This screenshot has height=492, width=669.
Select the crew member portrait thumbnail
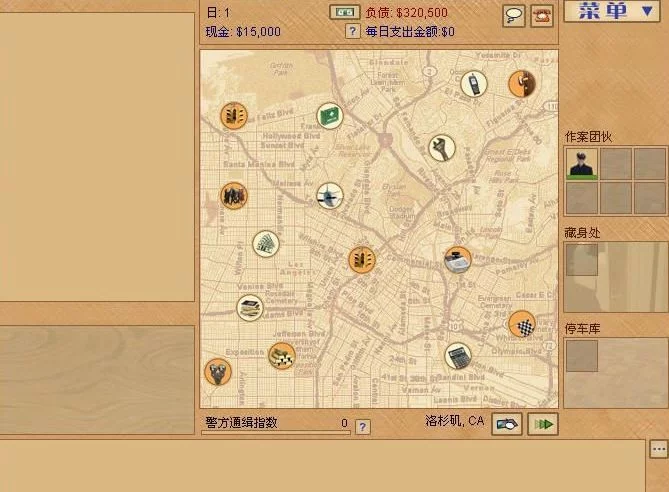[582, 163]
